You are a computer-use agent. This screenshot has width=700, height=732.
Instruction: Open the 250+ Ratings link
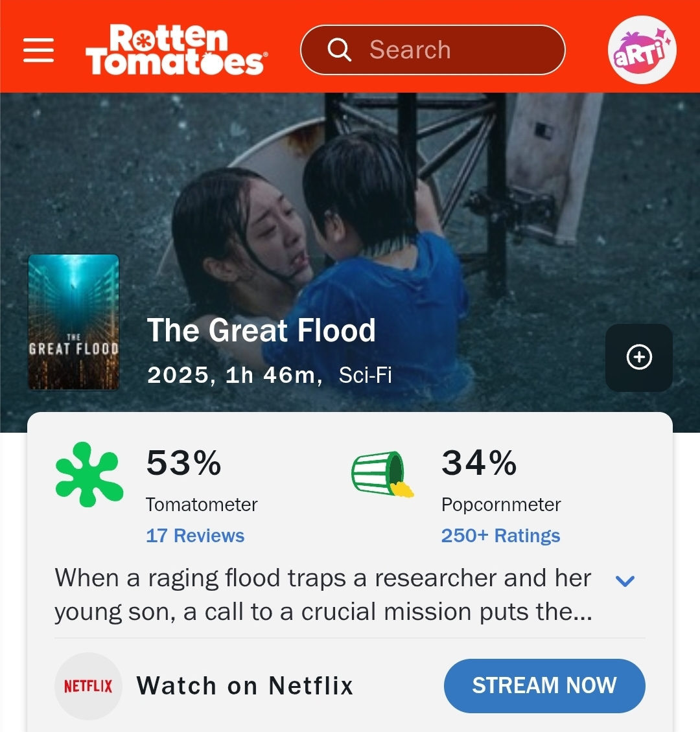click(x=500, y=536)
